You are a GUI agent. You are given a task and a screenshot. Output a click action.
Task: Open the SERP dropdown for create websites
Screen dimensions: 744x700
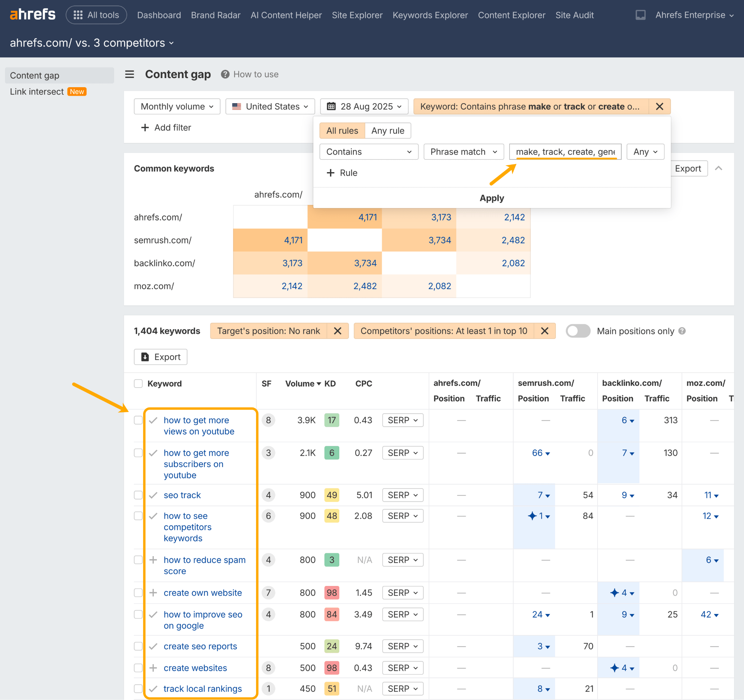pyautogui.click(x=403, y=668)
